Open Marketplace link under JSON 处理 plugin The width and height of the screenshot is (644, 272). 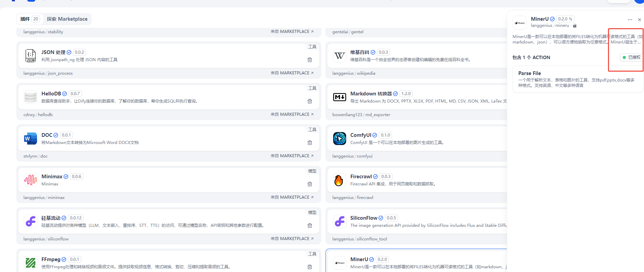pyautogui.click(x=292, y=73)
